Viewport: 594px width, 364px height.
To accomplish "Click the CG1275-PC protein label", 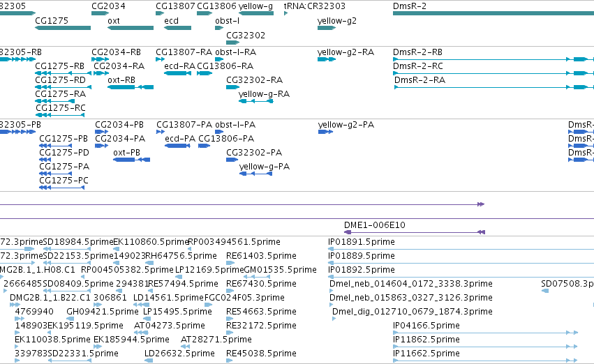I will tap(64, 181).
